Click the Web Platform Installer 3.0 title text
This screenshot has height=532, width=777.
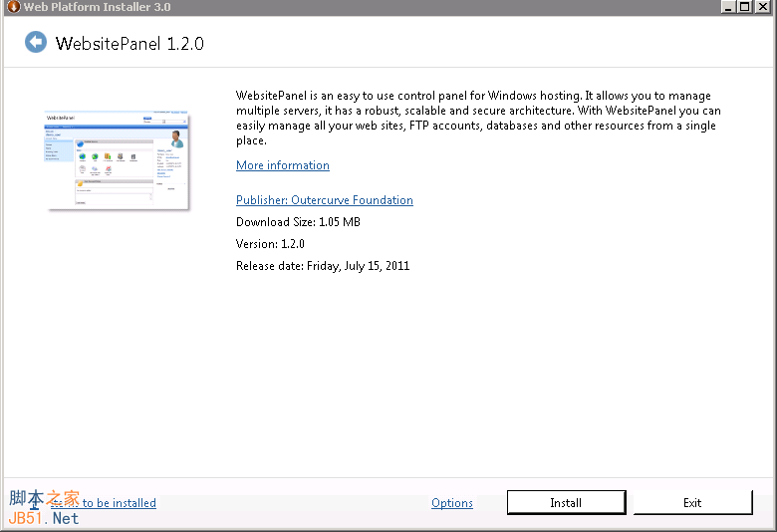click(98, 7)
